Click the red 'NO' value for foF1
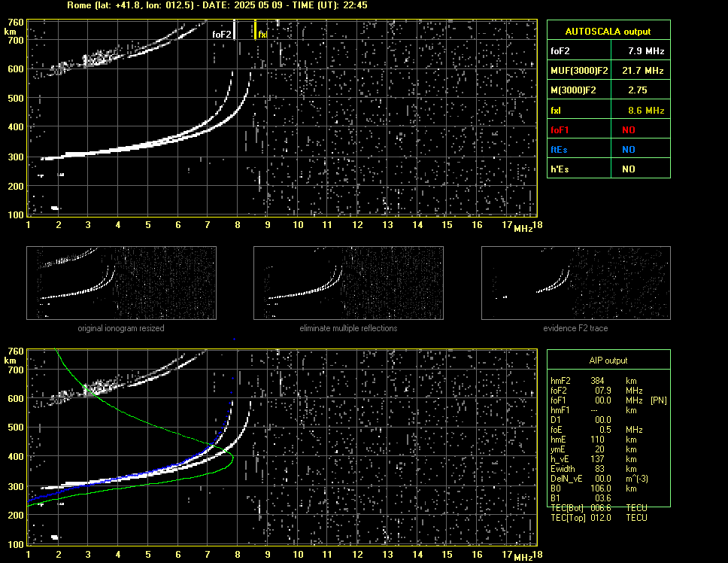Viewport: 728px width, 563px height. [629, 130]
